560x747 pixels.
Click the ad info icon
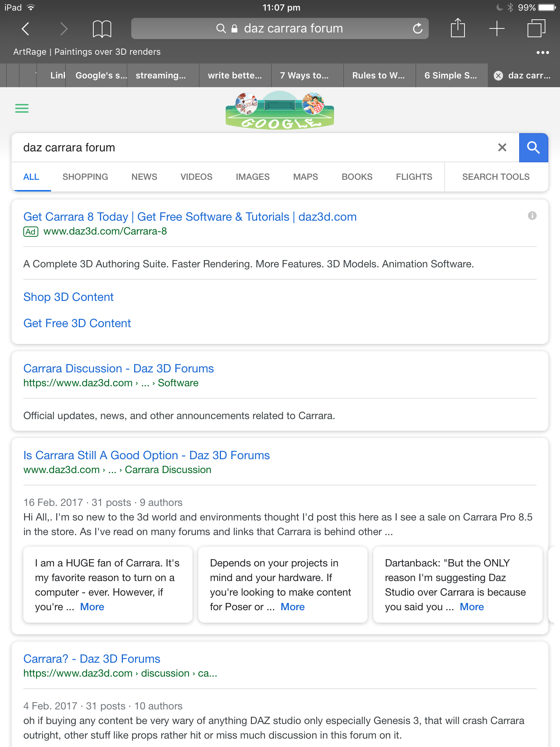(532, 216)
